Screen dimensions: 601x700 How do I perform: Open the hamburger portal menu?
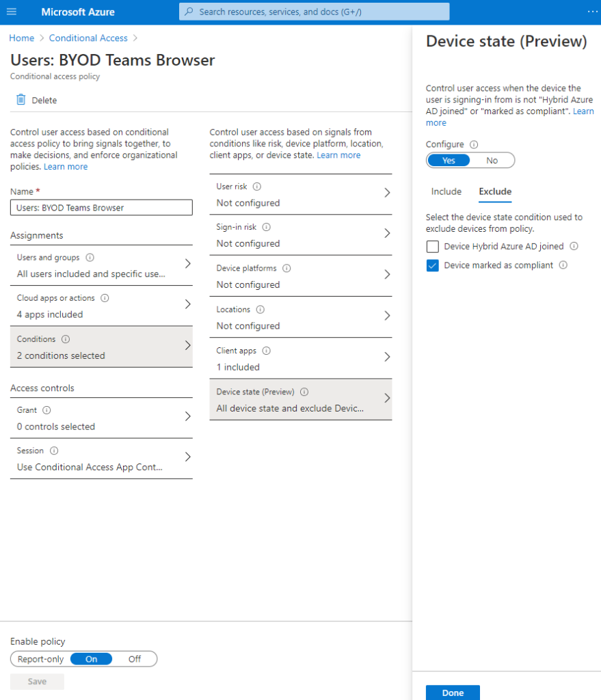(12, 12)
